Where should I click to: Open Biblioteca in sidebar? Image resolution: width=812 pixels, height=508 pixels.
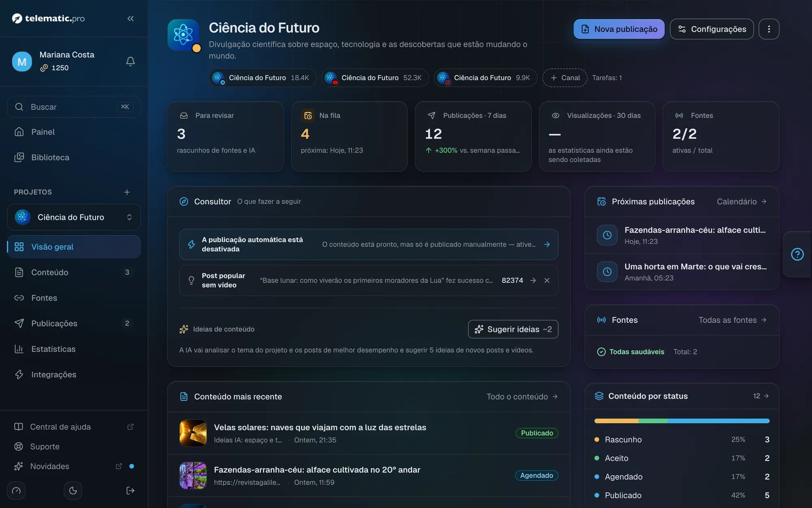coord(74,157)
